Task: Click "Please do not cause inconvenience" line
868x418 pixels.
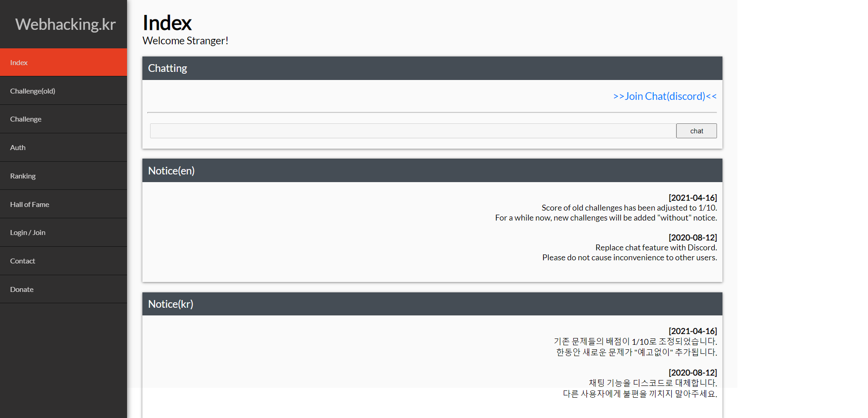Action: tap(630, 258)
